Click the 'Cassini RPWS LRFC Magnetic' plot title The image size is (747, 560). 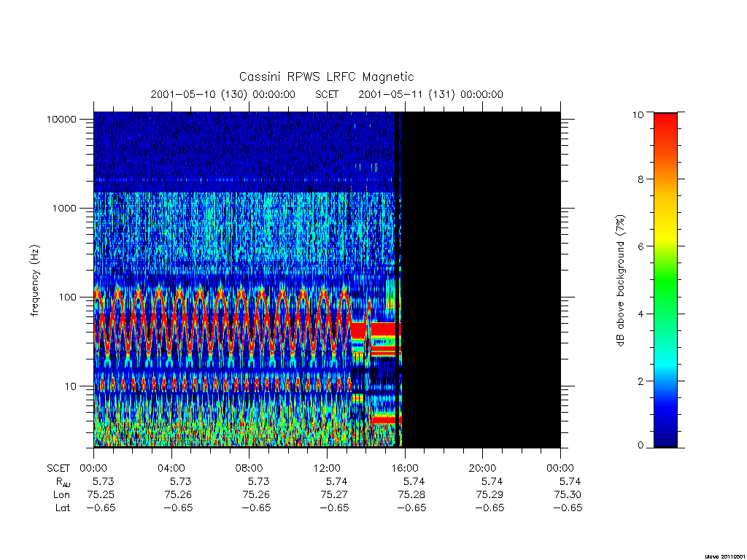pyautogui.click(x=326, y=77)
